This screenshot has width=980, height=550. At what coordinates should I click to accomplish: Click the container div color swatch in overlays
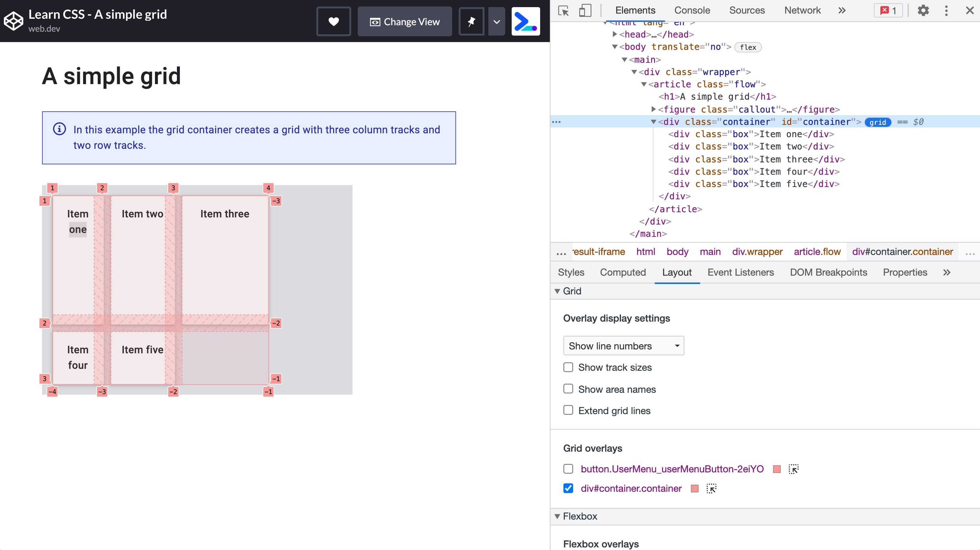(x=695, y=488)
